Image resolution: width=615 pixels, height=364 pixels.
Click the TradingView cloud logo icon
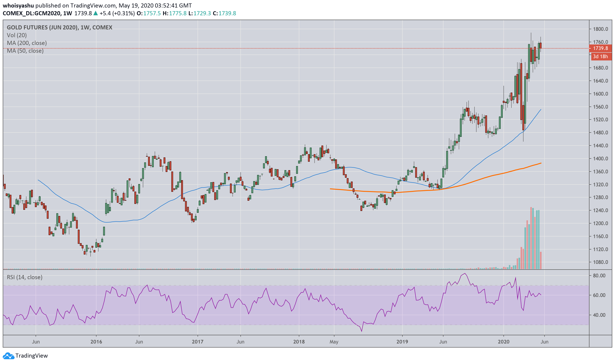coord(8,356)
